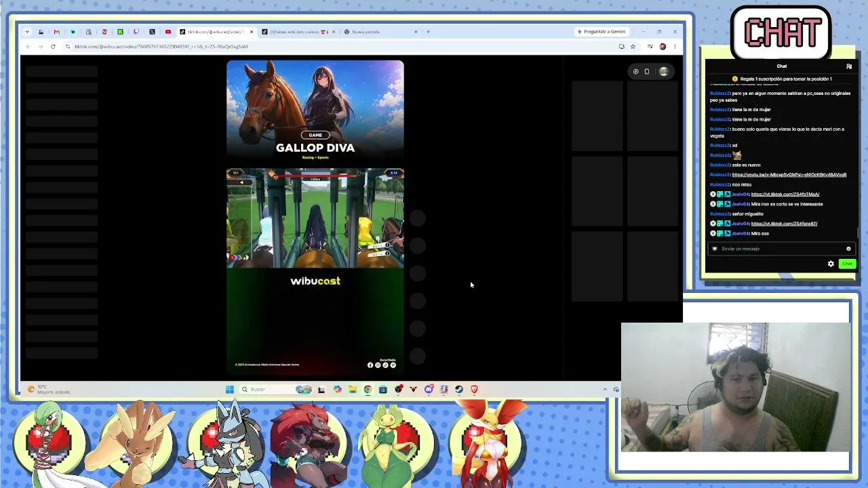Screen dimensions: 868x488
Task: Switch to the Kick pinned tab
Action: [120, 32]
